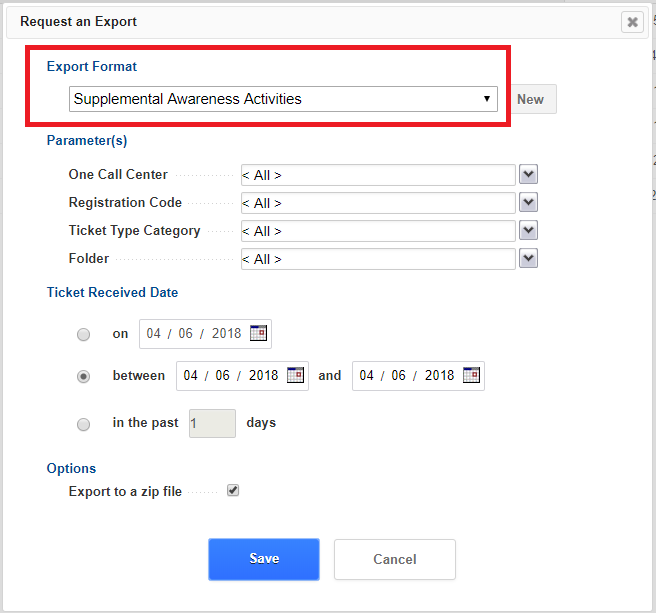This screenshot has width=656, height=613.
Task: Click the days number field
Action: (x=212, y=423)
